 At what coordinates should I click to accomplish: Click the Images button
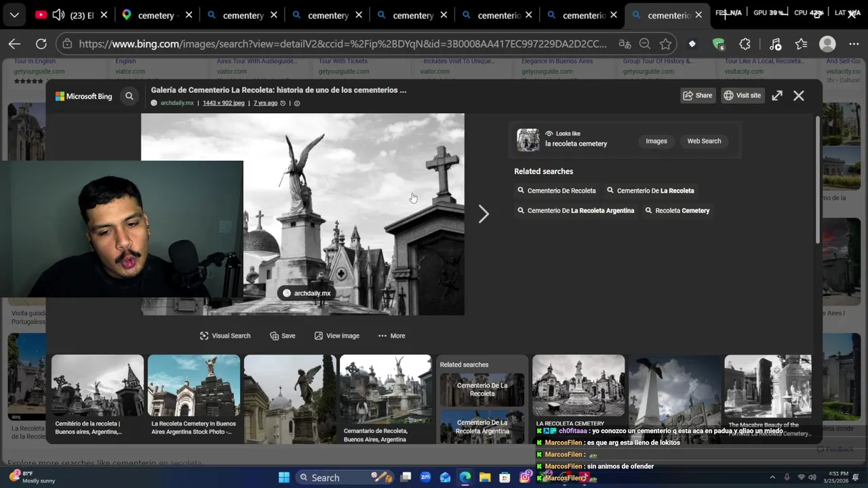(656, 141)
